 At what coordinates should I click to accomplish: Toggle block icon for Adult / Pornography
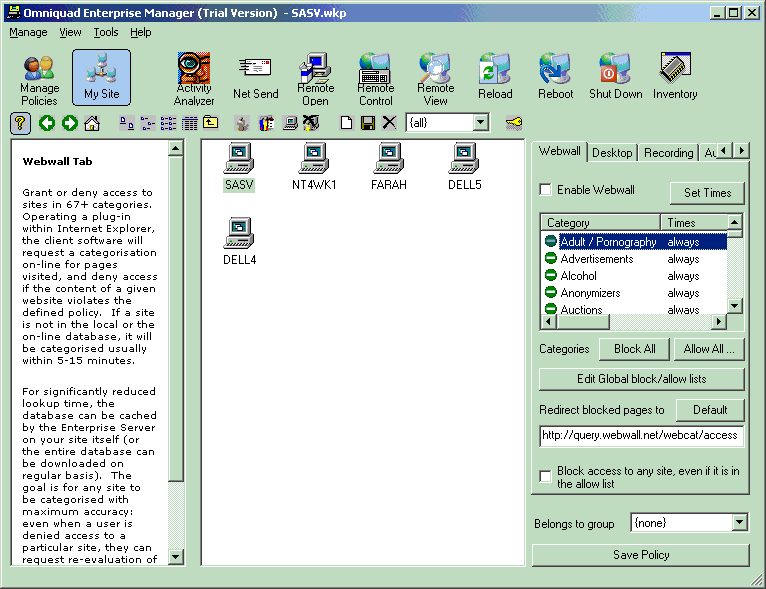[x=551, y=241]
